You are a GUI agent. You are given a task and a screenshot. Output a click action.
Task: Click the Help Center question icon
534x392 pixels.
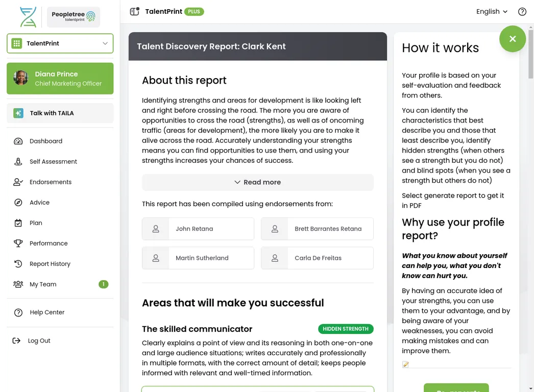pos(18,312)
